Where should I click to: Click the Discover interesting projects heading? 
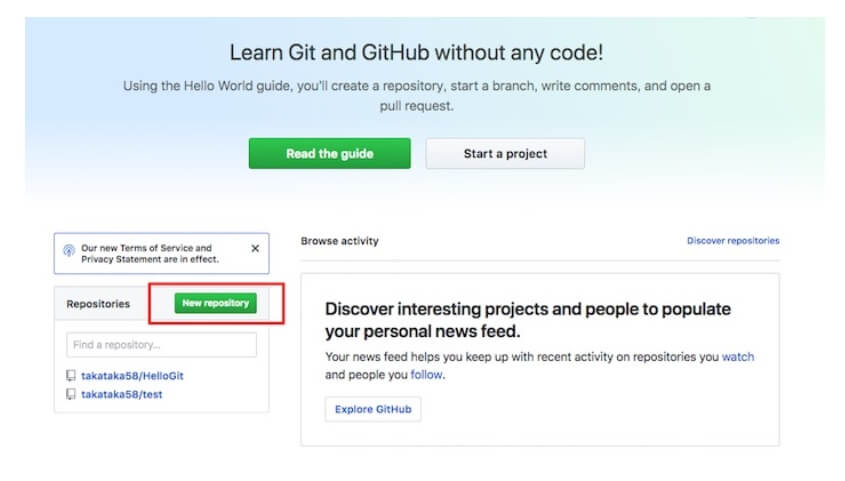[527, 319]
